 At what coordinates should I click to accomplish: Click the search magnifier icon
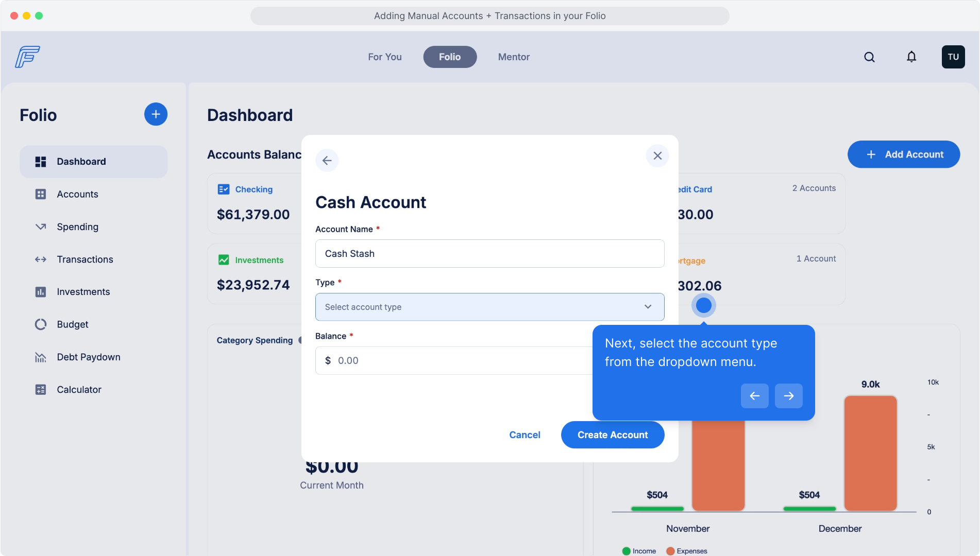[x=869, y=57]
